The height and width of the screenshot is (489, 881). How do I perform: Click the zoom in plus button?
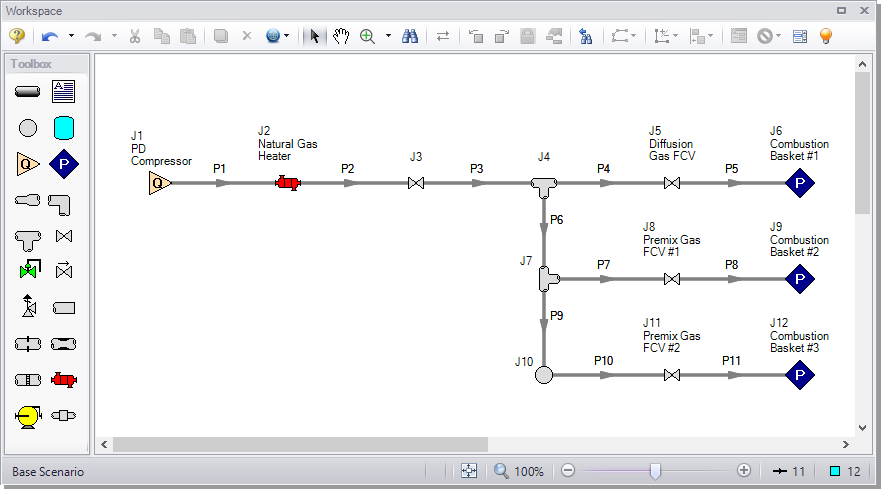pyautogui.click(x=744, y=470)
